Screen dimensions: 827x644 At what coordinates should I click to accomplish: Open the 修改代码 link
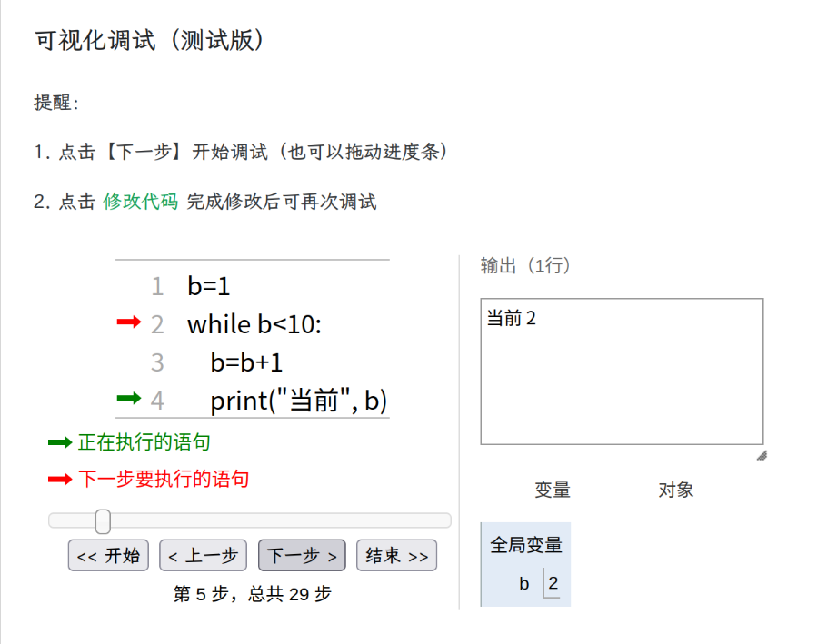141,202
